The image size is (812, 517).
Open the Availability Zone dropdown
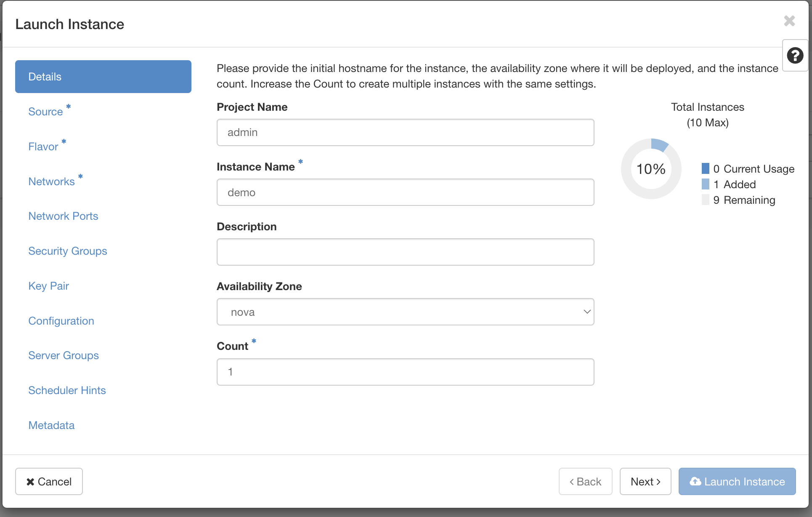(405, 312)
